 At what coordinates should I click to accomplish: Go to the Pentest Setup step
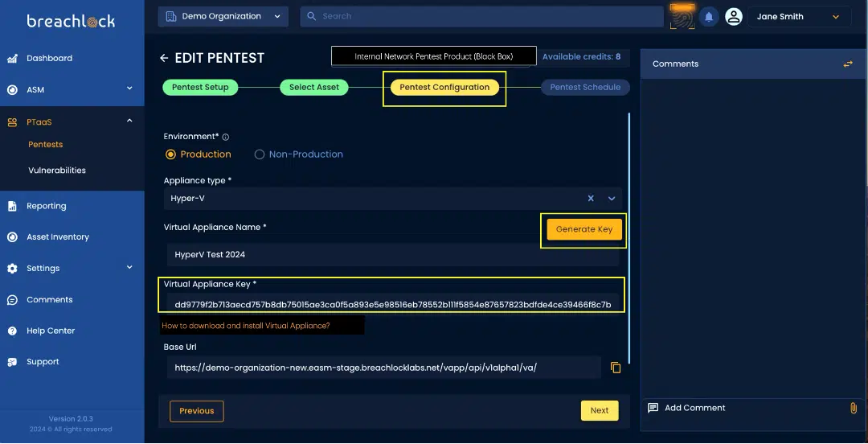(x=200, y=87)
